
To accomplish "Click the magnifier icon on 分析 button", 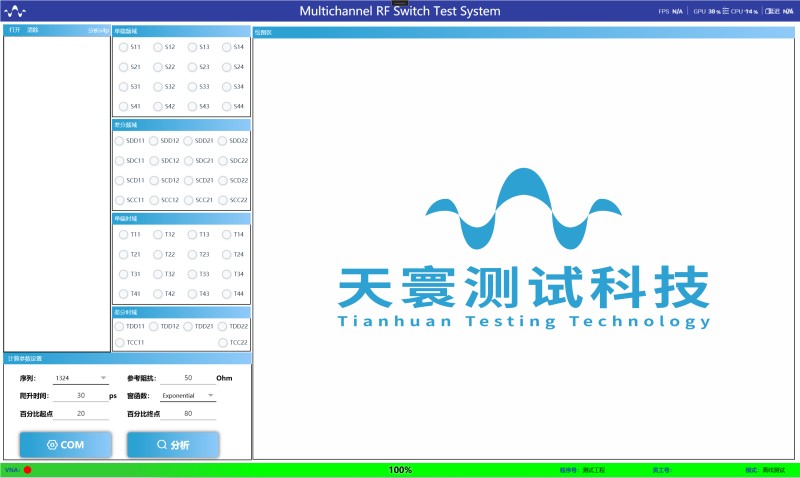I will click(x=162, y=445).
